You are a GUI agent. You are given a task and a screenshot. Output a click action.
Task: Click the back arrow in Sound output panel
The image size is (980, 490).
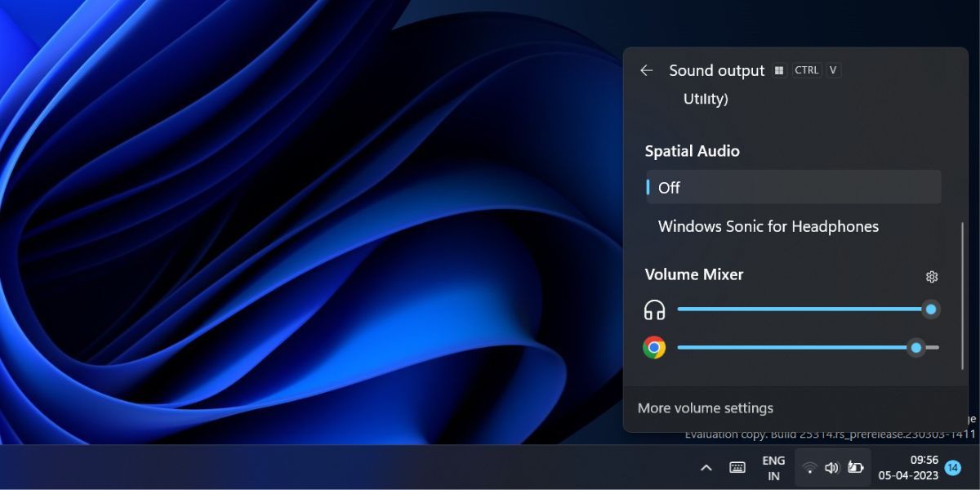click(646, 71)
